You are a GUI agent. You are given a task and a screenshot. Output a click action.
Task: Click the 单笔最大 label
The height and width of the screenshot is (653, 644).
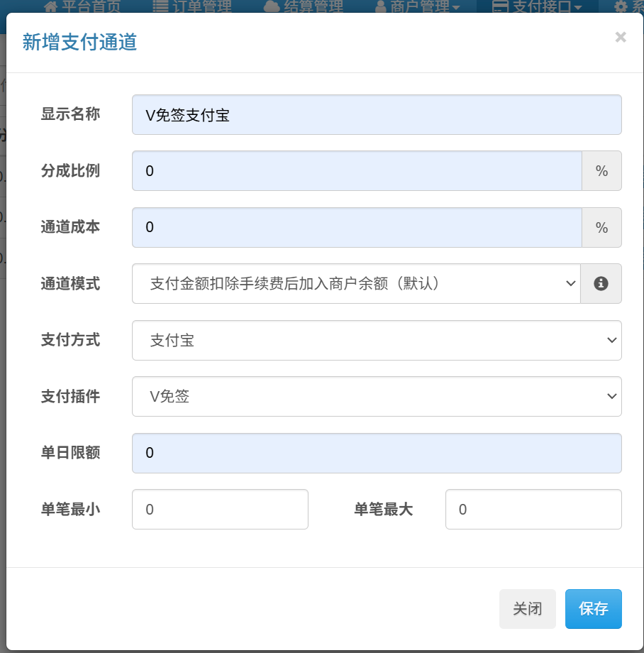383,510
